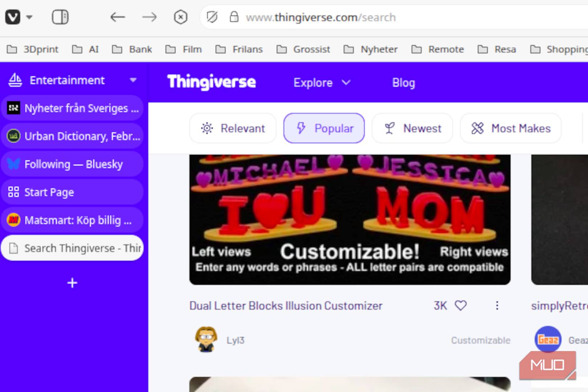
Task: Open the Dual Letter Blocks Illusion Customizer link
Action: [x=286, y=306]
